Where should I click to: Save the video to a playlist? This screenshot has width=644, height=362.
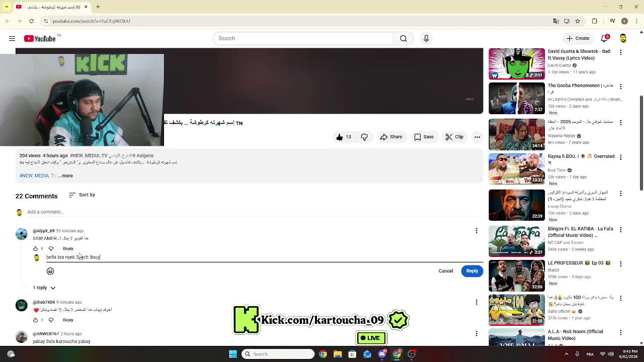point(424,137)
